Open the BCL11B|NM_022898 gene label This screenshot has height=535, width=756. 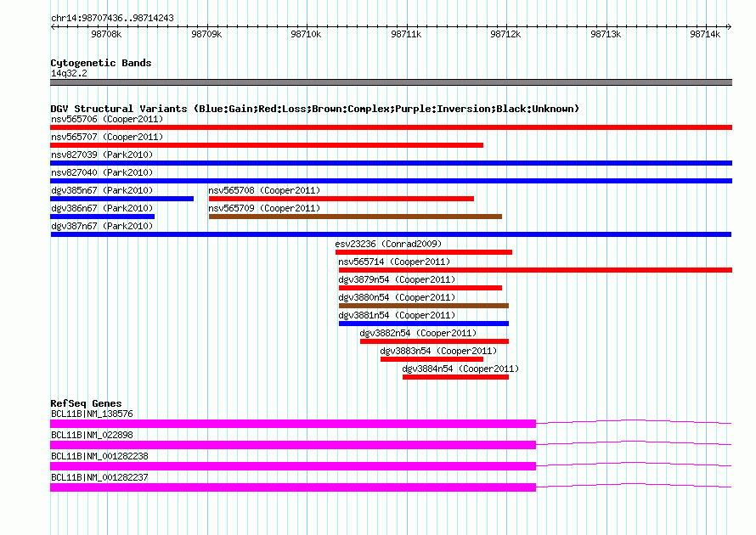92,435
